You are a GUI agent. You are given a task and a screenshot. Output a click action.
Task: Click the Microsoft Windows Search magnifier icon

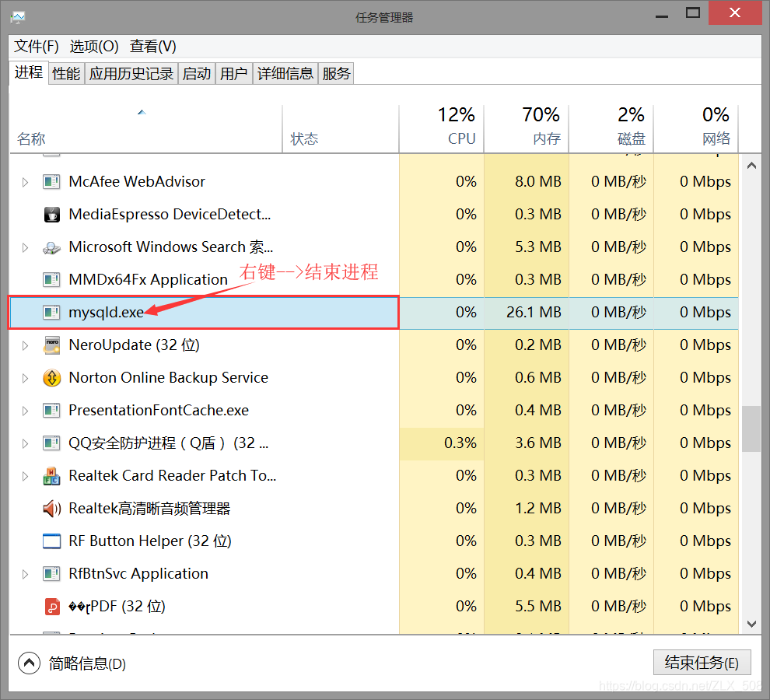pos(51,247)
